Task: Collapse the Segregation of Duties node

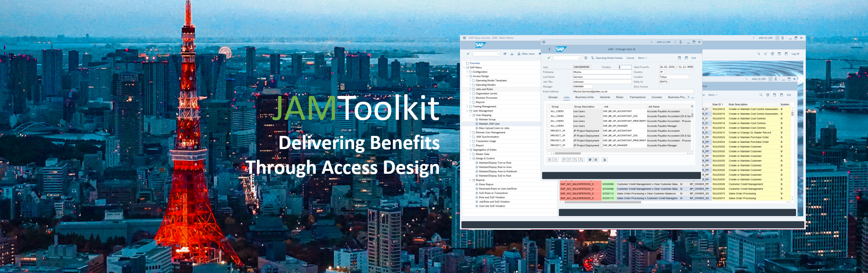Action: (x=467, y=150)
